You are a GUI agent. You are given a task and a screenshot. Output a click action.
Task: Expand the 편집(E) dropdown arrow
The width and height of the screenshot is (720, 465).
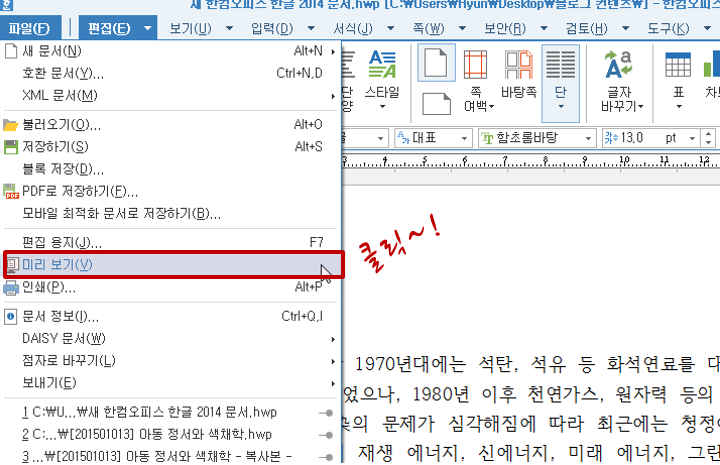[x=147, y=28]
